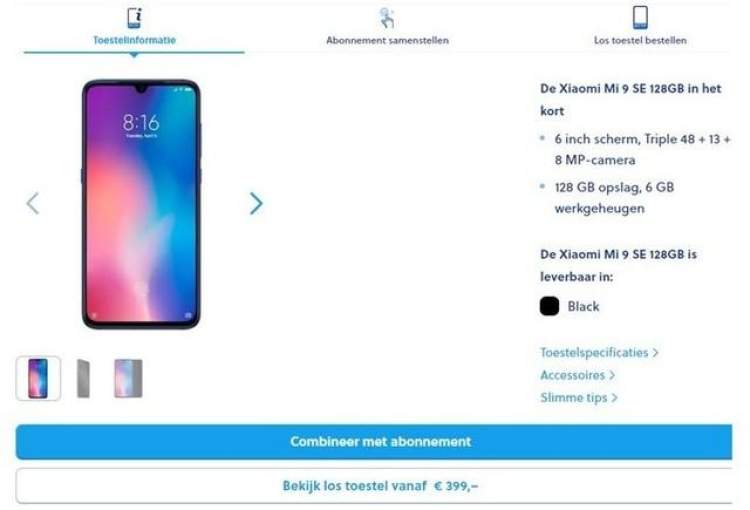Select the front view phone thumbnail
Viewport: 750px width, 510px height.
(38, 378)
